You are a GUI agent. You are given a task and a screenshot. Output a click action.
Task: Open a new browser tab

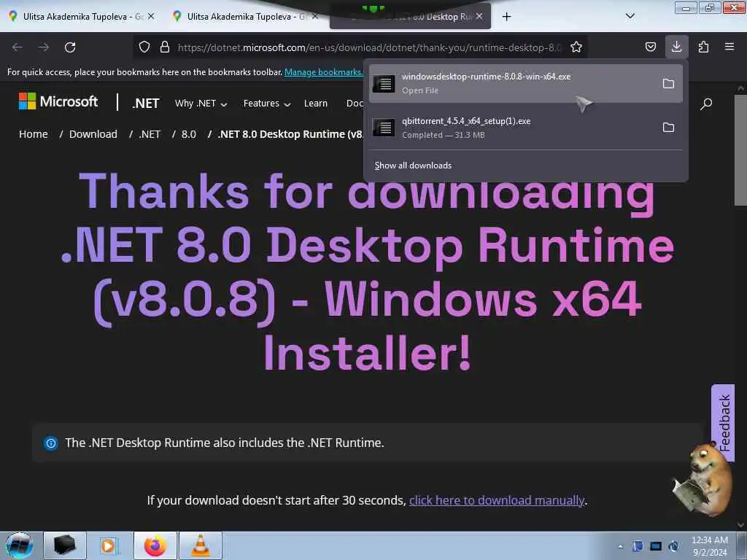[506, 17]
